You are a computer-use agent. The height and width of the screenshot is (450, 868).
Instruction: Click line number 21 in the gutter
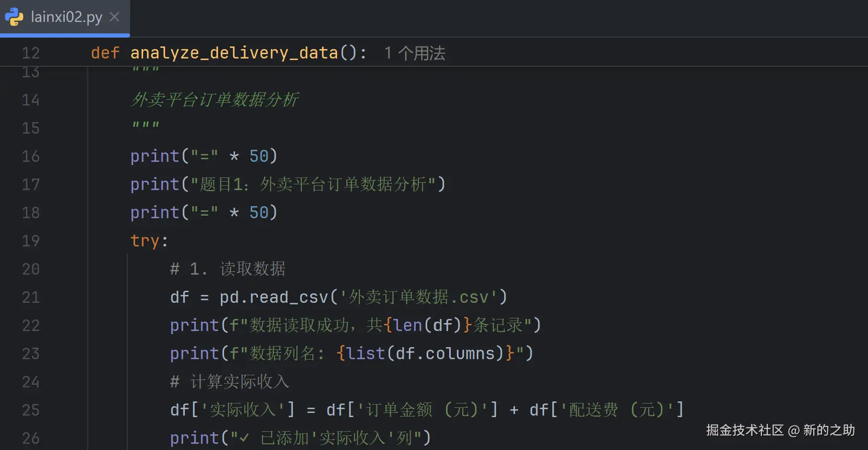[31, 297]
